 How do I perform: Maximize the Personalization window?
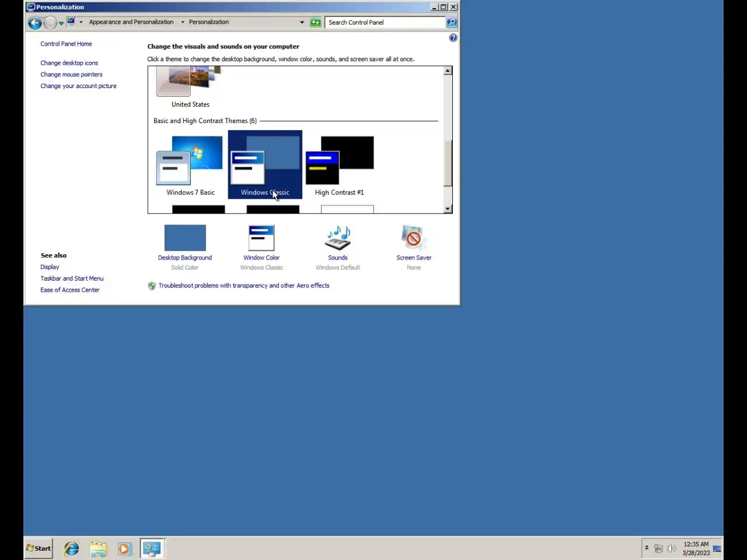pos(444,7)
